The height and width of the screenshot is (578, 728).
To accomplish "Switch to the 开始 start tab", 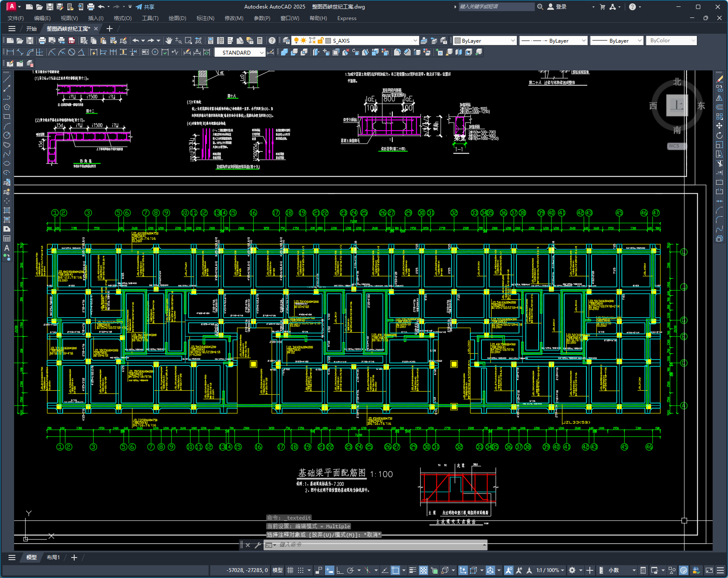I will tap(32, 29).
